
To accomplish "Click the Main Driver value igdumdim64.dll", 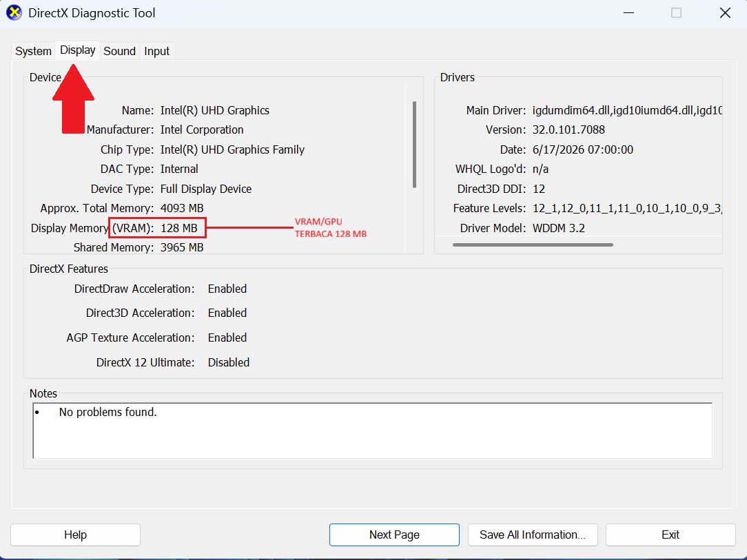I will coord(627,110).
